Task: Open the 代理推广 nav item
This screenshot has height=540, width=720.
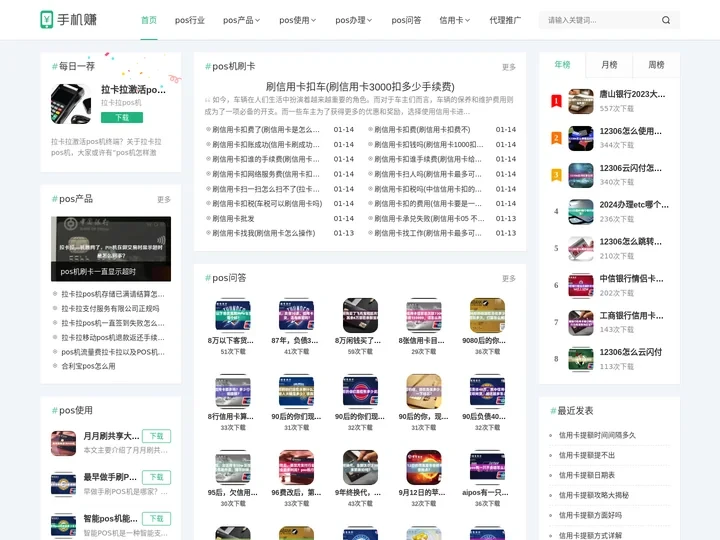Action: click(505, 20)
